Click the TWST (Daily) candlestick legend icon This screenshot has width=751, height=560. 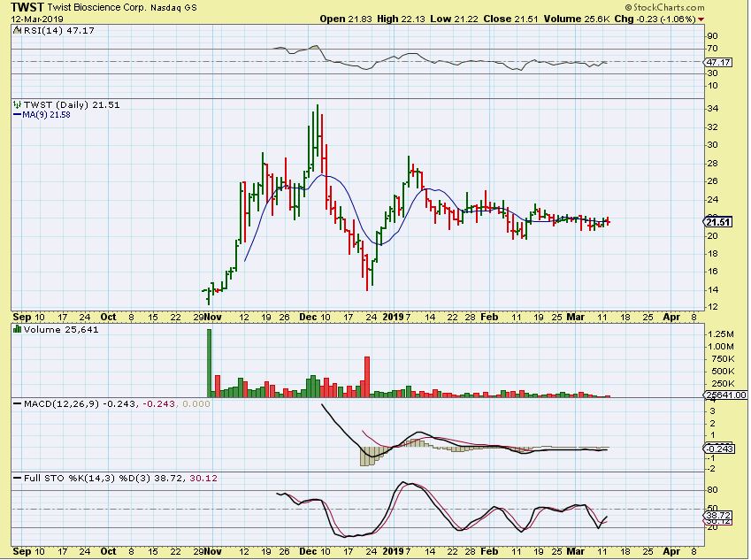16,104
